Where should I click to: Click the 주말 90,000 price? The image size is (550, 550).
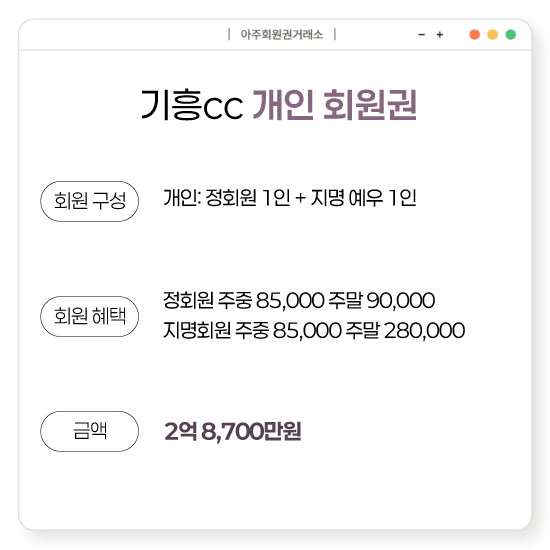click(x=382, y=301)
